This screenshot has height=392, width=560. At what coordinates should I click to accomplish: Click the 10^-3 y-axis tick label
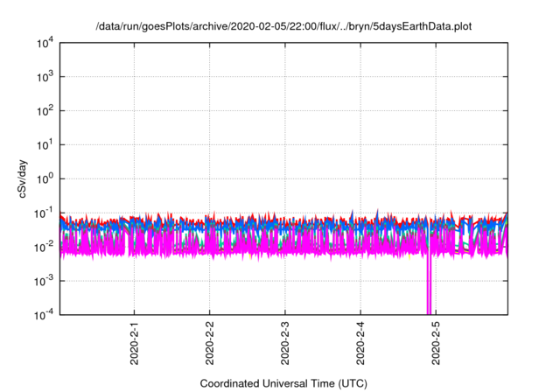pos(44,281)
